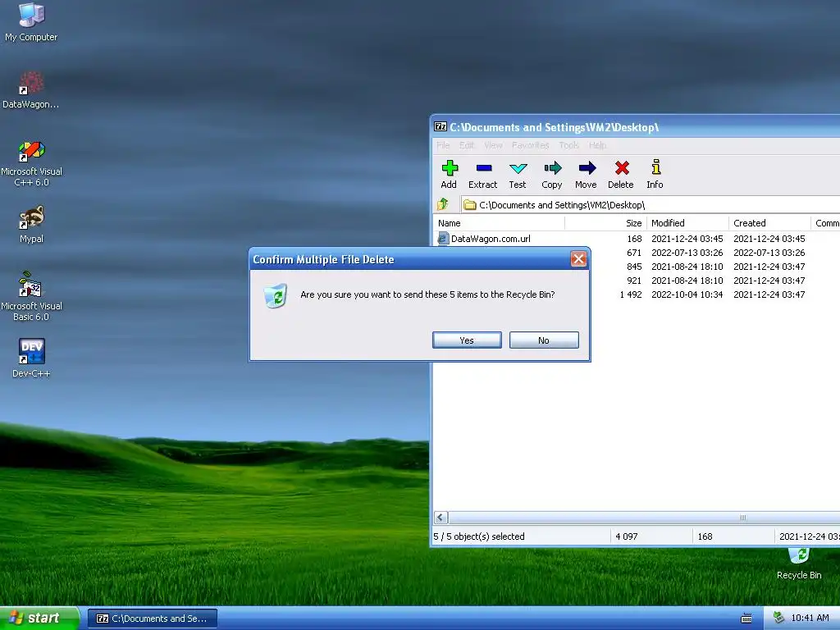Click '5 / 5 object(s) selected' status text

tap(479, 536)
